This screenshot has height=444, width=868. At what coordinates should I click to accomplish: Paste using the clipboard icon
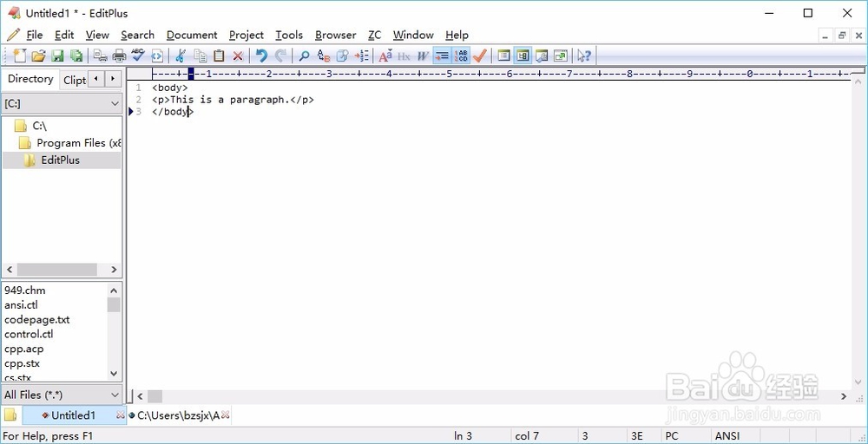click(220, 55)
